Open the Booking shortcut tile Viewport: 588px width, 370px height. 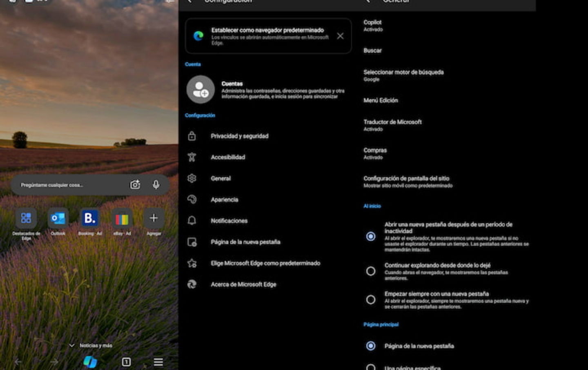click(90, 218)
